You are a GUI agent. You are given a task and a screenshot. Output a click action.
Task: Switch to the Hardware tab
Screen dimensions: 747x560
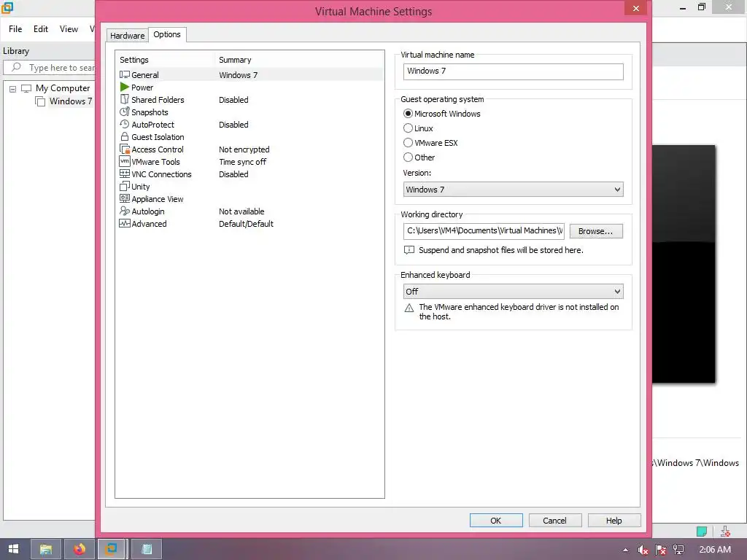tap(127, 36)
